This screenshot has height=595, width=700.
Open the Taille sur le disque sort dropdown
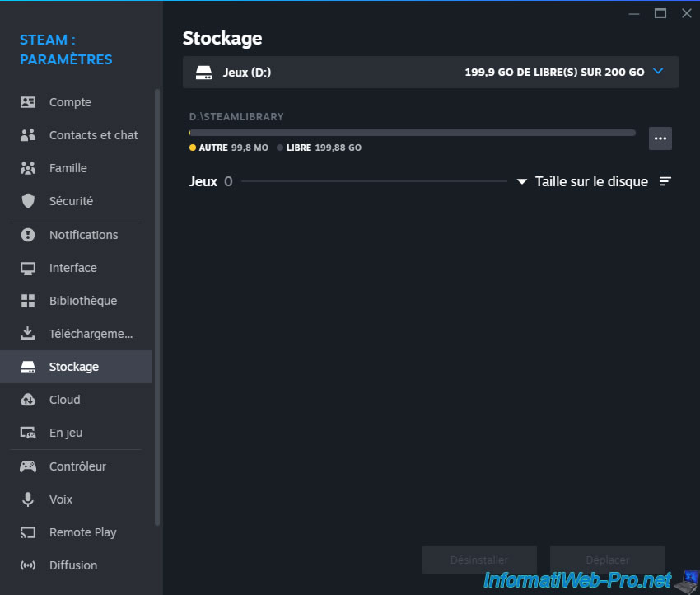click(x=582, y=182)
